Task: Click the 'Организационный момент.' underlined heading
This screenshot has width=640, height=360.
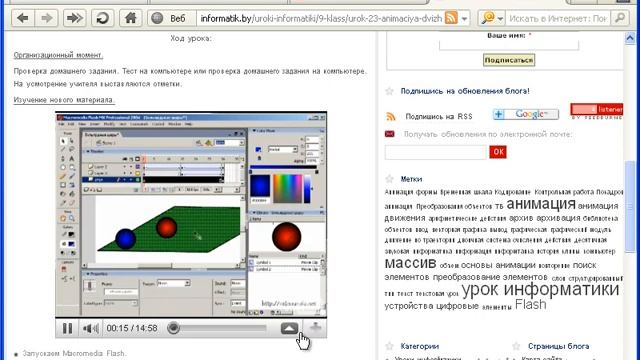Action: [x=58, y=55]
